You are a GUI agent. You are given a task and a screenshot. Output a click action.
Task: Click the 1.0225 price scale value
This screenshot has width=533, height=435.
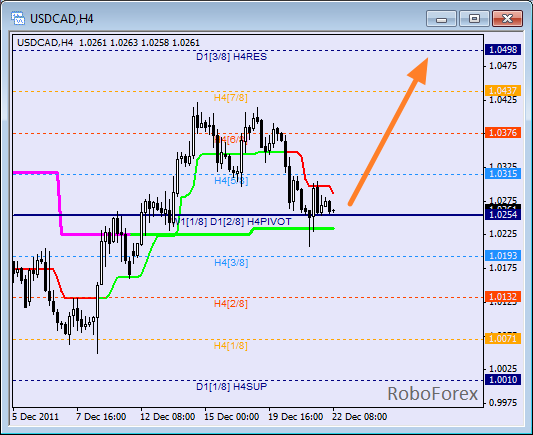[x=503, y=234]
